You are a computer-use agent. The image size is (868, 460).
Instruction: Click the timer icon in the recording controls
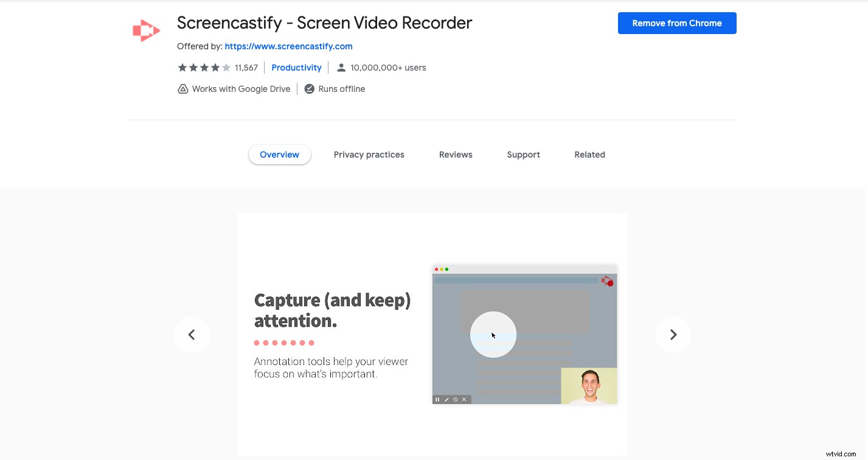click(455, 399)
